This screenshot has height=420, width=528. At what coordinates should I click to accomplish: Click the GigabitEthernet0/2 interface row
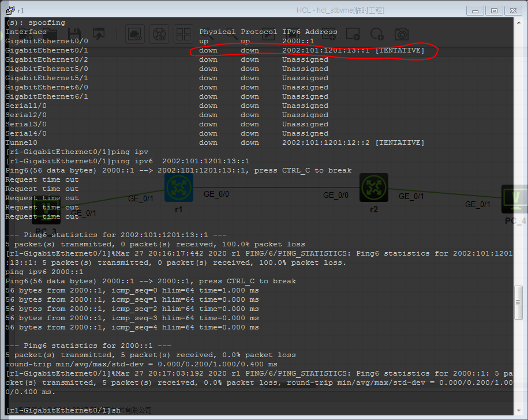click(167, 59)
